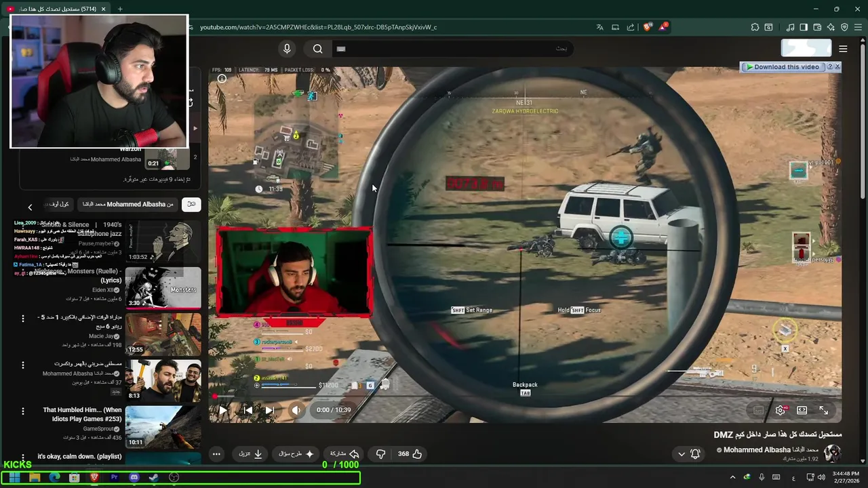The image size is (868, 488).
Task: Enter fullscreen on the video player
Action: coord(824,410)
